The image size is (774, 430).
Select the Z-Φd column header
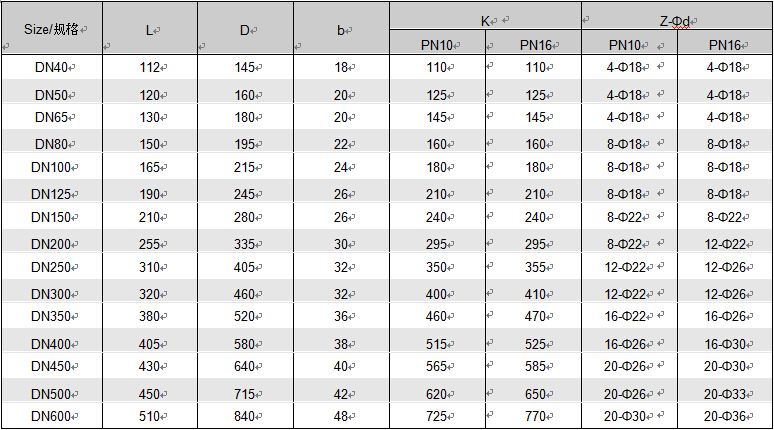[x=676, y=20]
